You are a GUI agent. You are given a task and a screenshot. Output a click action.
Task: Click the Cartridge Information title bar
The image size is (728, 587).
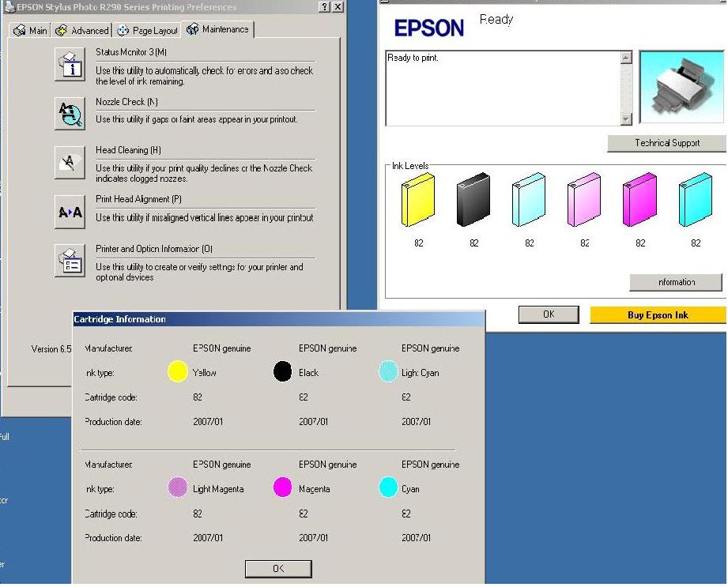(278, 319)
